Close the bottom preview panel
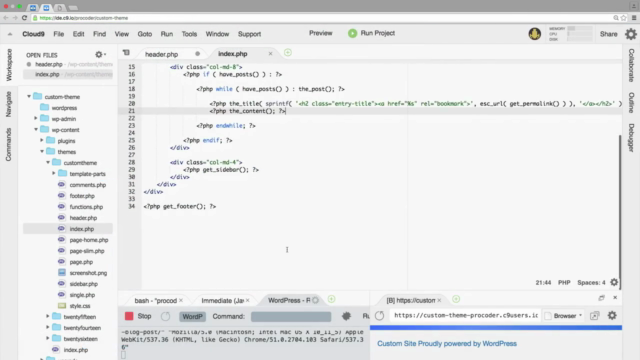Screen dimensions: 640x360 point(615,298)
